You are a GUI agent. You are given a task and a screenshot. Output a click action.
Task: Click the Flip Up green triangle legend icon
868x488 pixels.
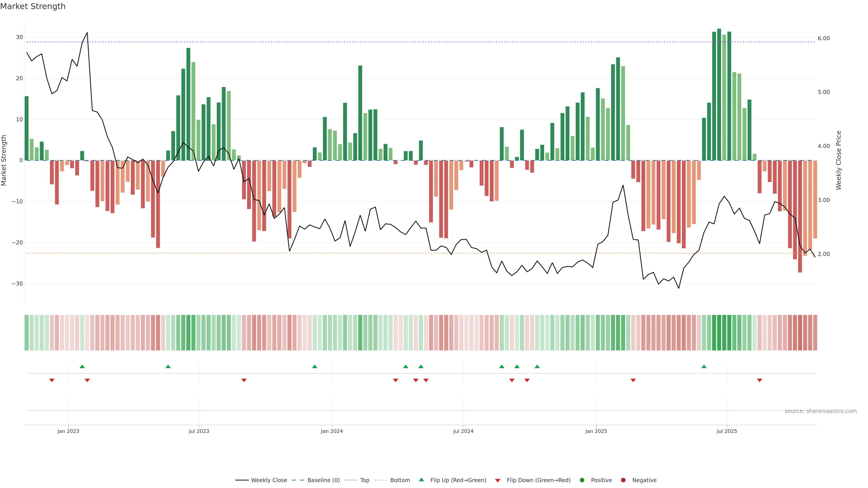421,480
